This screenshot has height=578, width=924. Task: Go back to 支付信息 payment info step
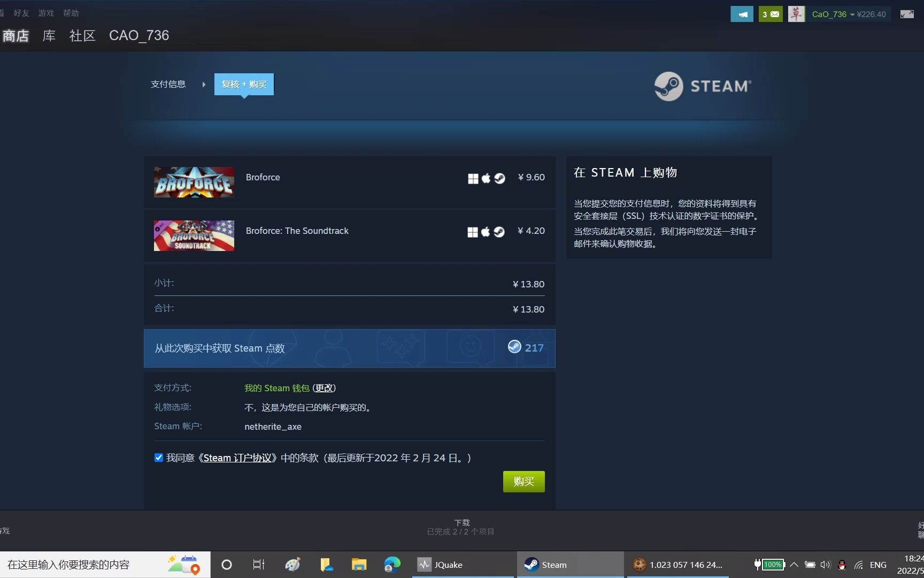coord(168,84)
